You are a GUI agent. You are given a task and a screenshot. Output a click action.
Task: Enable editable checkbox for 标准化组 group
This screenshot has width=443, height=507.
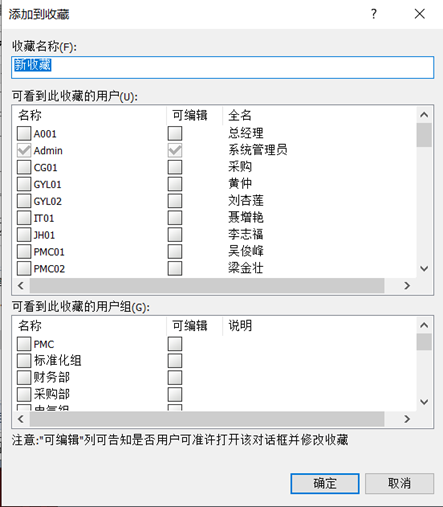point(175,361)
